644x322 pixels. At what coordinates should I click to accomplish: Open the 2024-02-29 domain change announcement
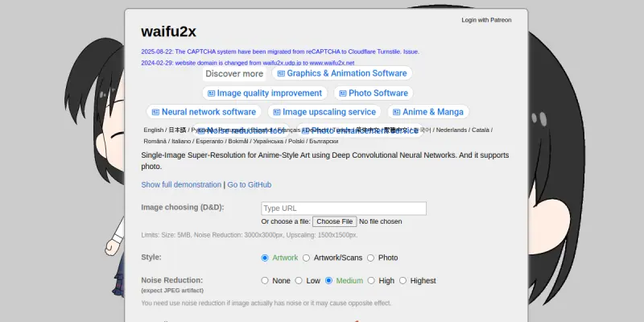(248, 63)
